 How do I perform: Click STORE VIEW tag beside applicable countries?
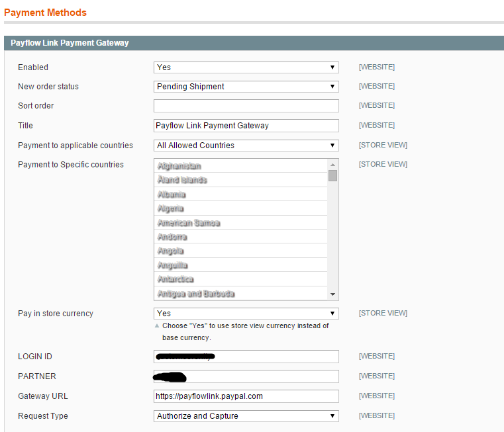pyautogui.click(x=383, y=145)
